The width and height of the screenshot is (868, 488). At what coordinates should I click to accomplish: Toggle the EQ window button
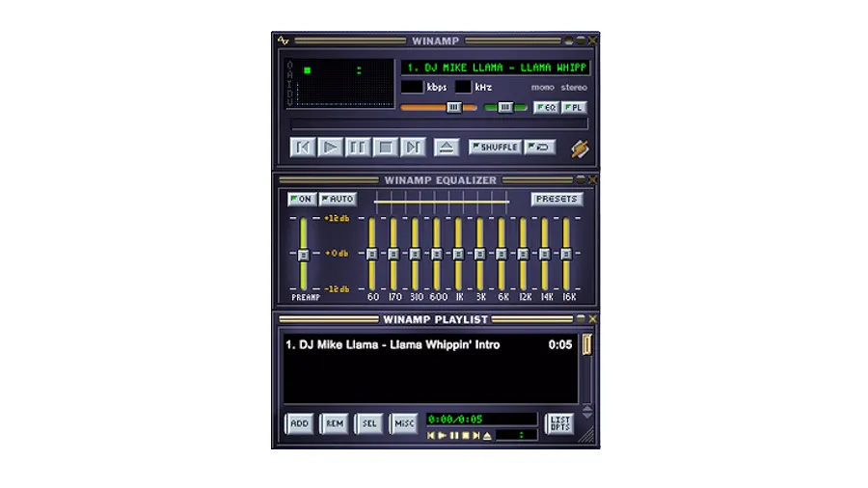(547, 107)
